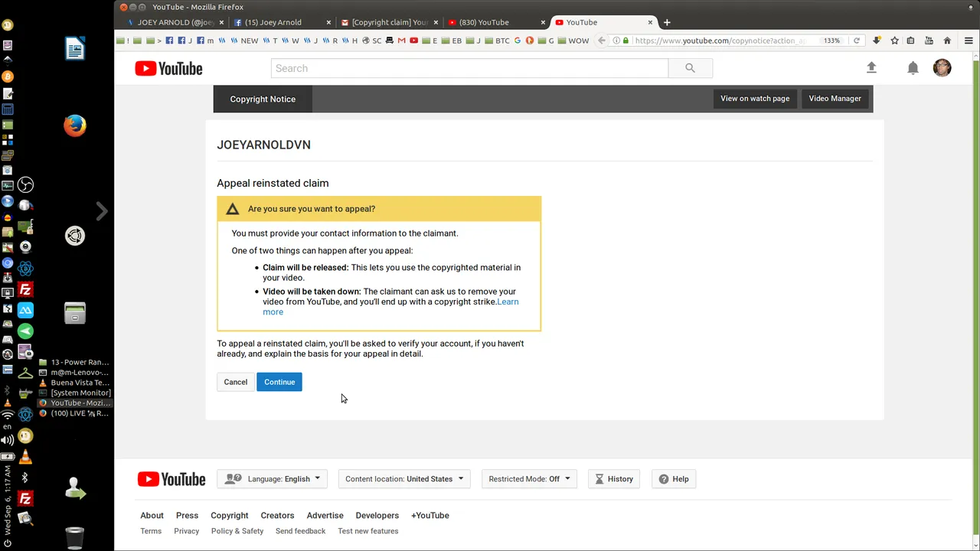The width and height of the screenshot is (980, 551).
Task: Open the Video Manager button
Action: [835, 99]
